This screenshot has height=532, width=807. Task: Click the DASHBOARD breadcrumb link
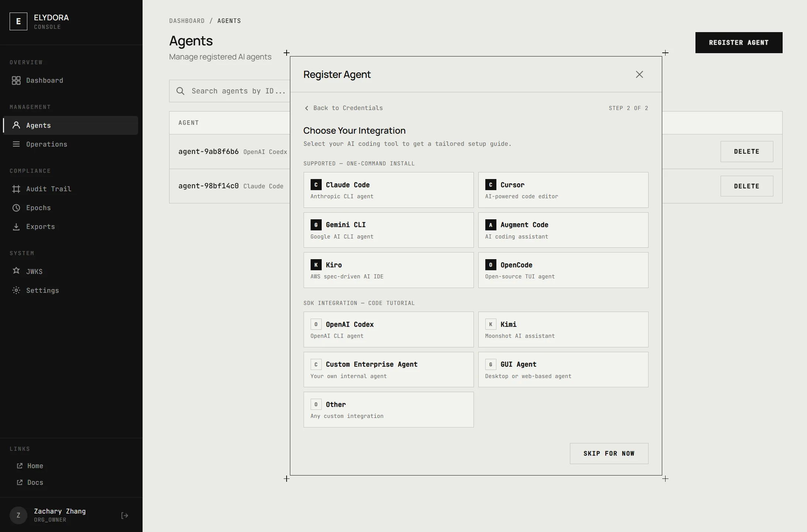(187, 21)
